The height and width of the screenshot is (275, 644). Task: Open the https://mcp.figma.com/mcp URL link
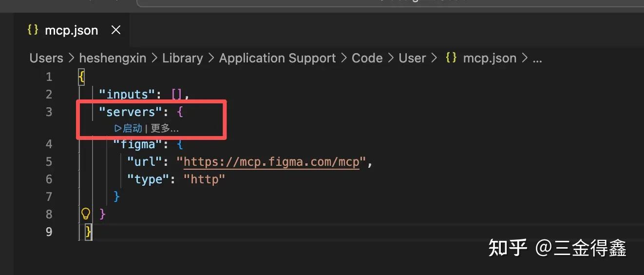271,162
